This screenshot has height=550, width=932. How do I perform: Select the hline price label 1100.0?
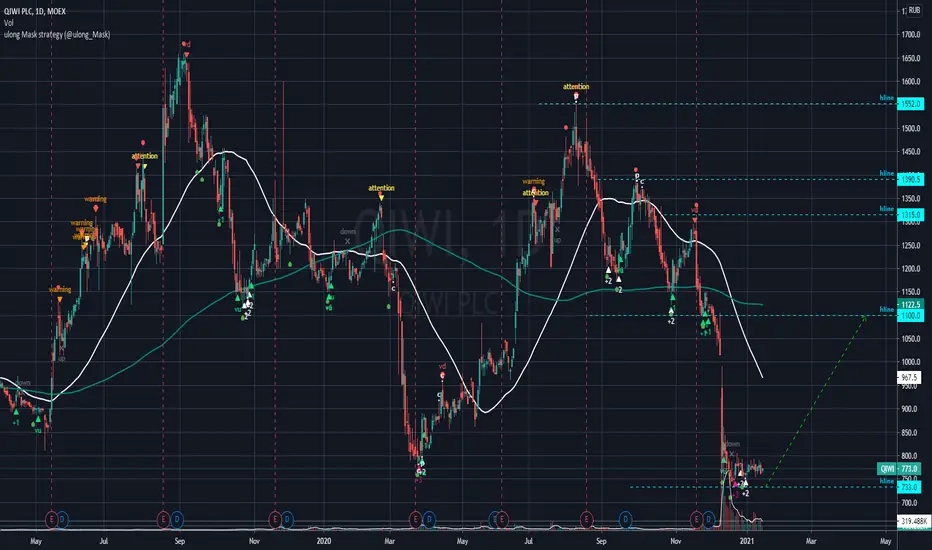click(x=911, y=316)
